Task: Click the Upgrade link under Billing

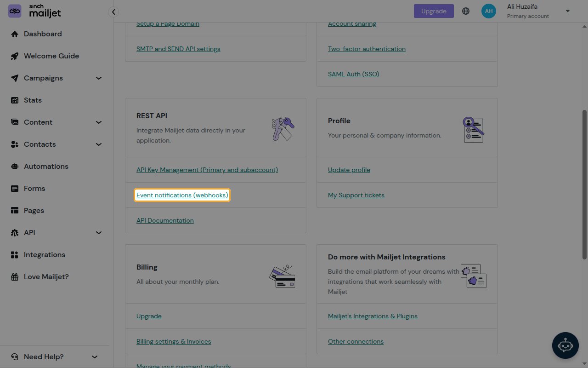Action: pyautogui.click(x=149, y=316)
